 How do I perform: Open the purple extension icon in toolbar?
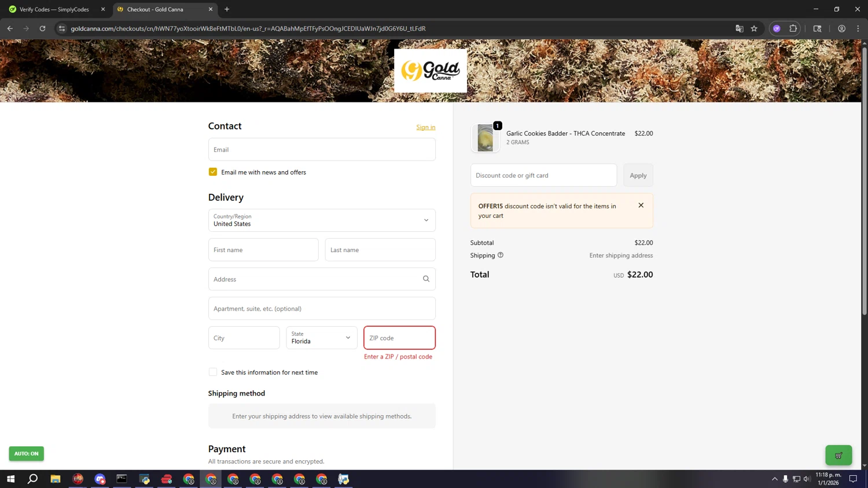777,28
